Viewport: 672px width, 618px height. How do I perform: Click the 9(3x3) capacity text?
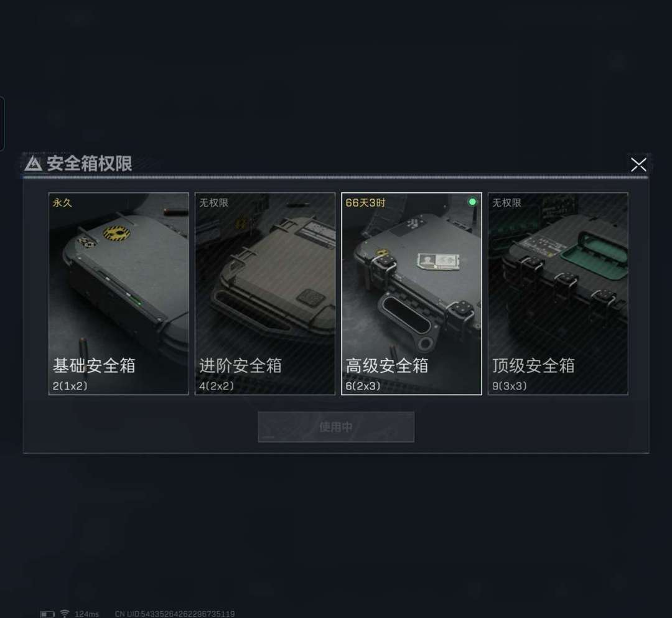coord(510,386)
